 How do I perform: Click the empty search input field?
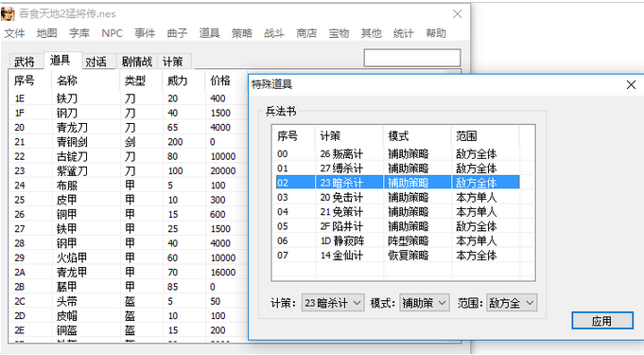pos(412,58)
